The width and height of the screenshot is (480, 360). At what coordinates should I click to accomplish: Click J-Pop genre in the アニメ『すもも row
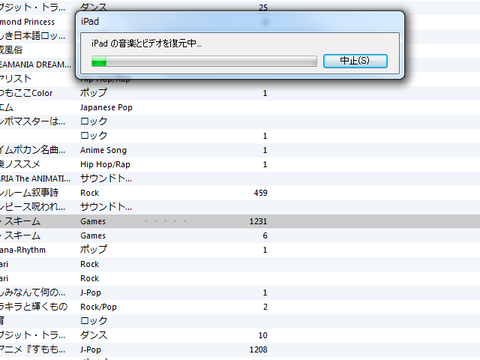coord(91,350)
